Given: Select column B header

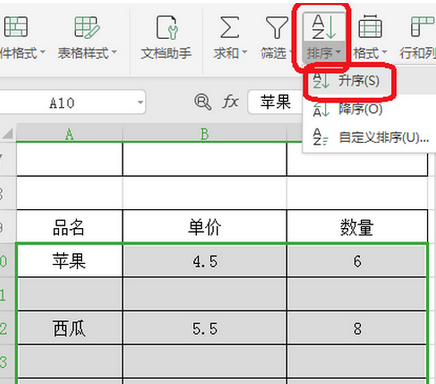Looking at the screenshot, I should [205, 134].
